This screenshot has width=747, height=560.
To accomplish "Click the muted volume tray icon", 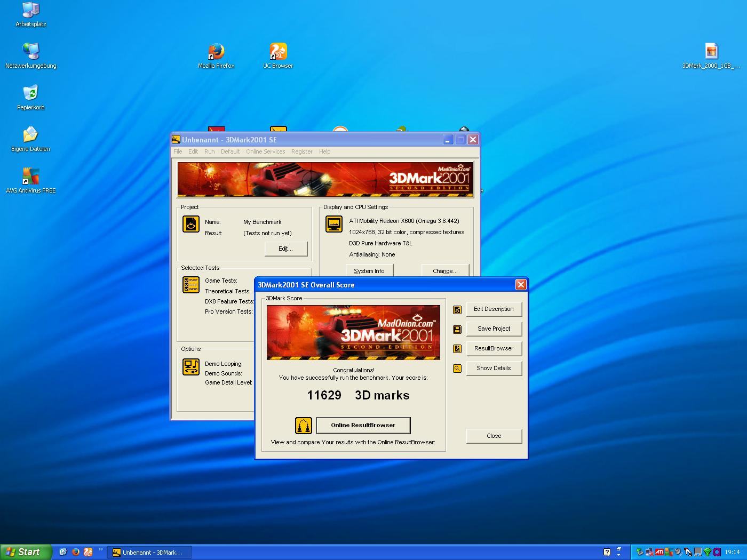I will (679, 552).
